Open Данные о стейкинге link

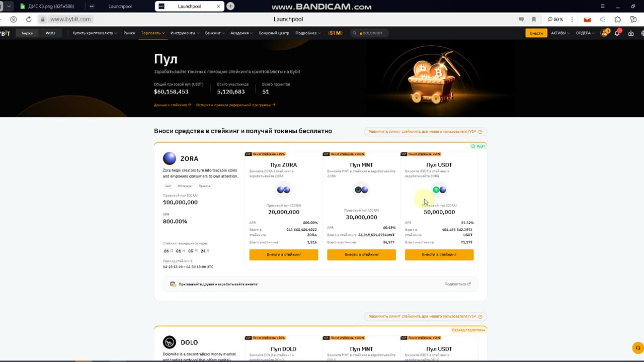173,105
